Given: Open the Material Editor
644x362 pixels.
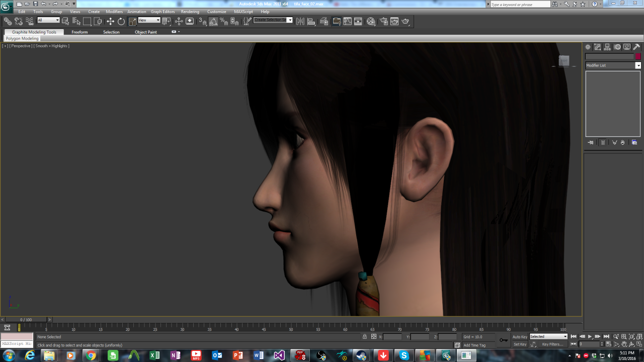Looking at the screenshot, I should pyautogui.click(x=371, y=21).
